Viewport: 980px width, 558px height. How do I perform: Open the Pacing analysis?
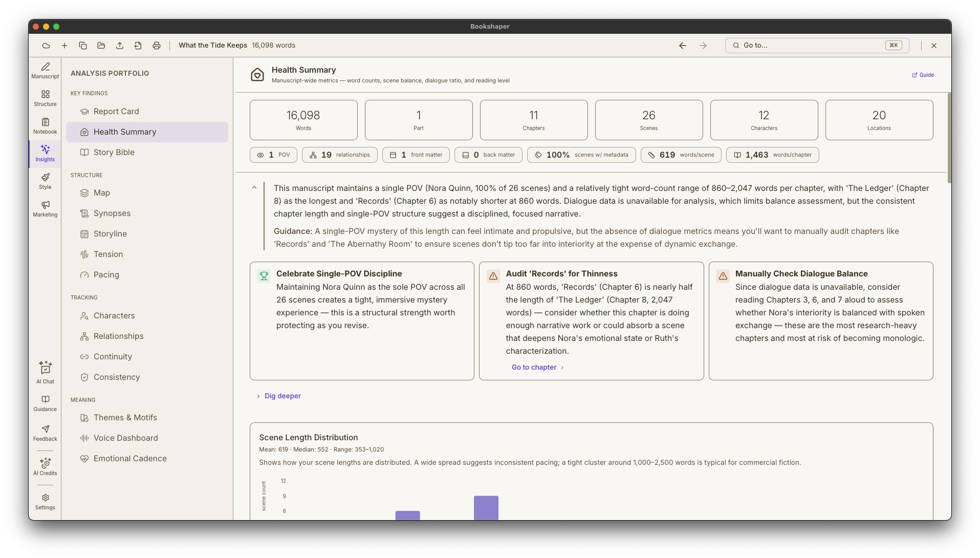pyautogui.click(x=147, y=275)
